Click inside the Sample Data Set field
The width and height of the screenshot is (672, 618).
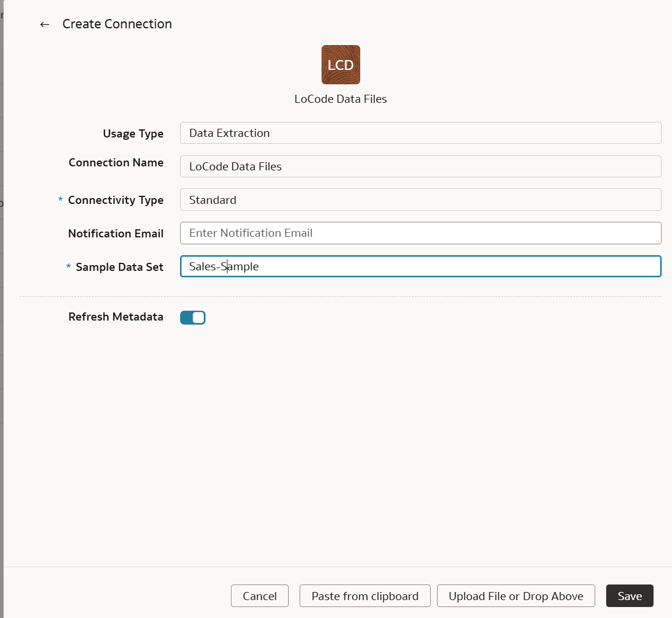420,266
